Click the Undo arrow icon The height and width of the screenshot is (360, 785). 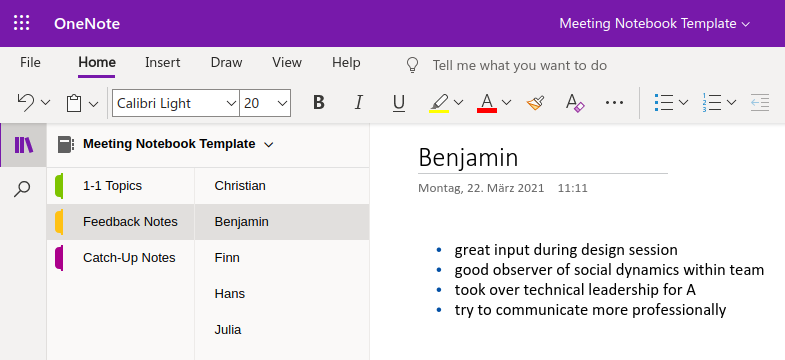pos(25,103)
